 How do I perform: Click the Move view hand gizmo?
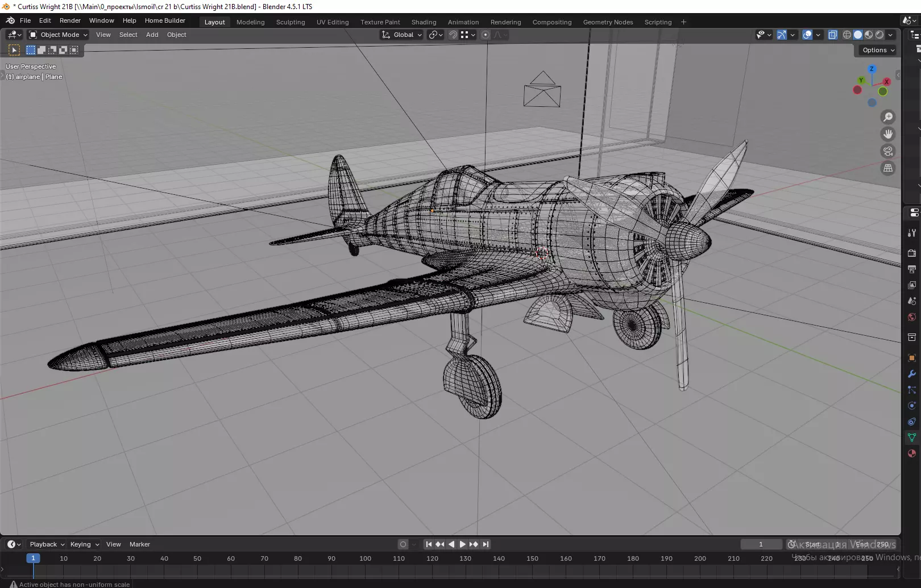[x=888, y=134]
